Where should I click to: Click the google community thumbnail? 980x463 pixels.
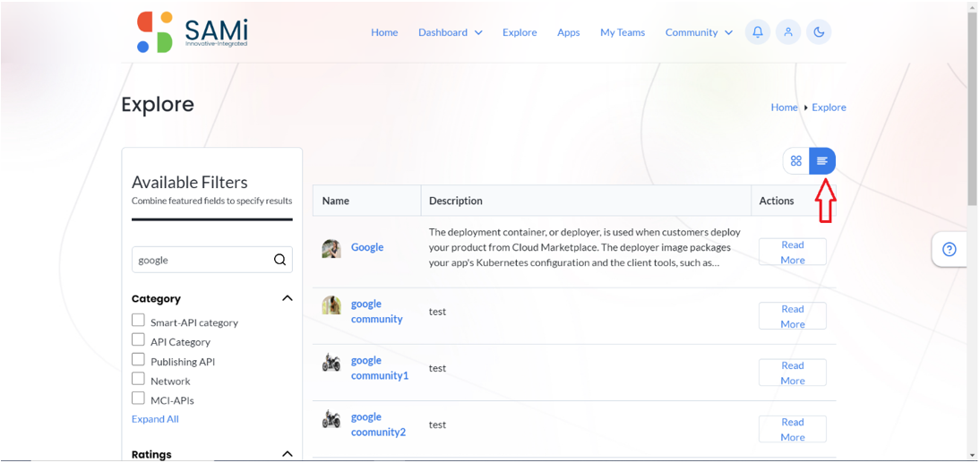click(331, 304)
